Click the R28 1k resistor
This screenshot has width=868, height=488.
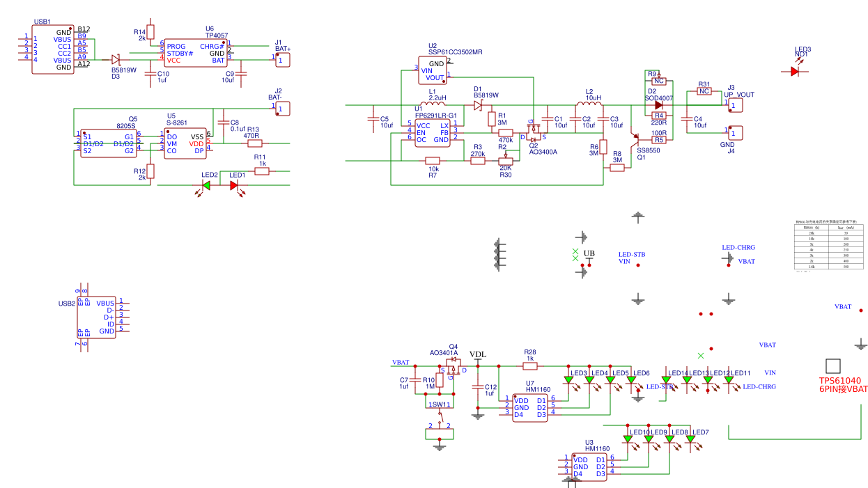[x=530, y=365]
